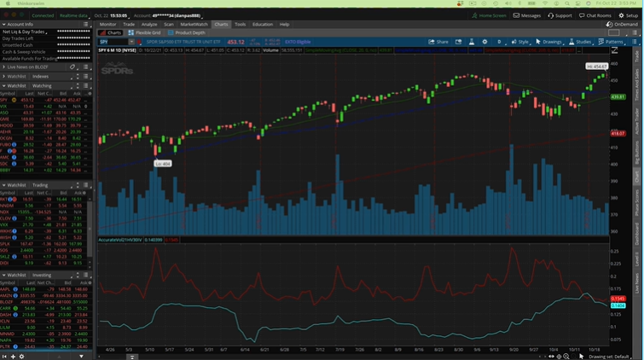Click the AccurateVol21HV30IV study label
Viewport: 644px width, 360px height.
(120, 240)
